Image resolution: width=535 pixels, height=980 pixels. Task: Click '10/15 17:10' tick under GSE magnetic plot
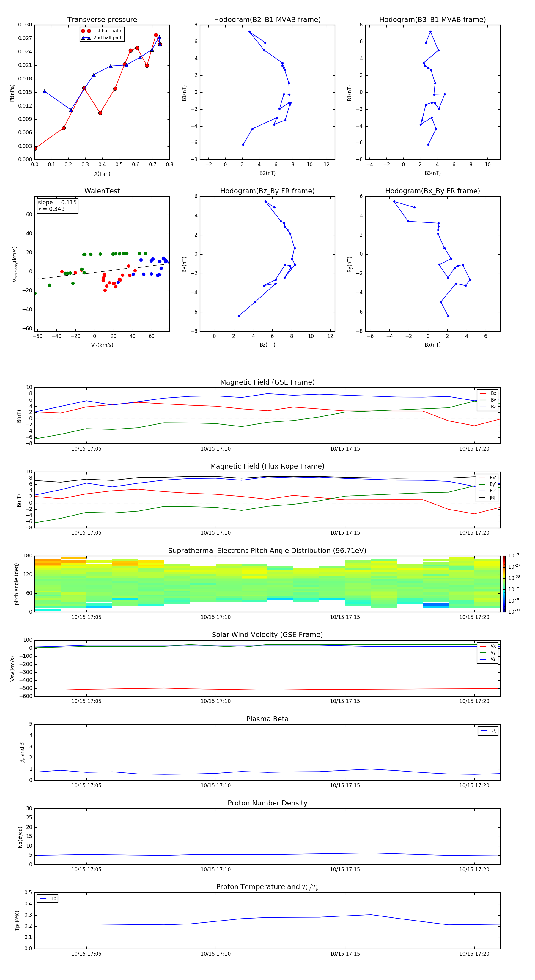(215, 449)
